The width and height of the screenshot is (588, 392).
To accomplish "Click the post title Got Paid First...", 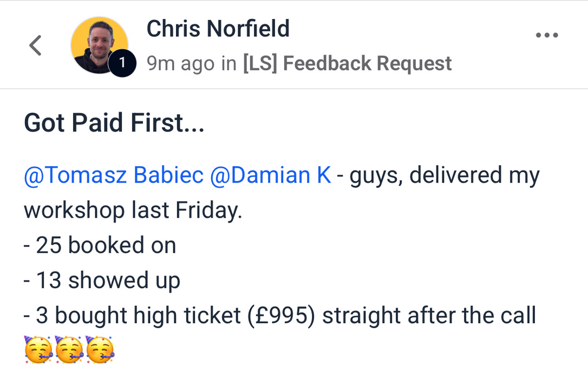I will click(x=114, y=123).
